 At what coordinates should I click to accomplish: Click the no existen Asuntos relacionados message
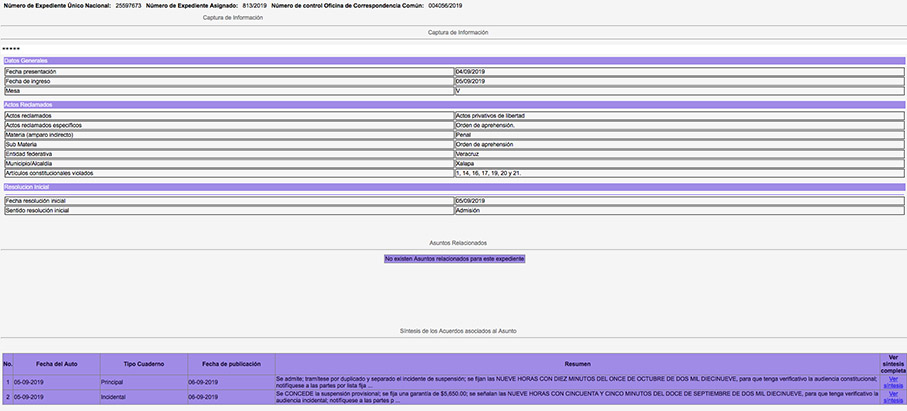454,259
